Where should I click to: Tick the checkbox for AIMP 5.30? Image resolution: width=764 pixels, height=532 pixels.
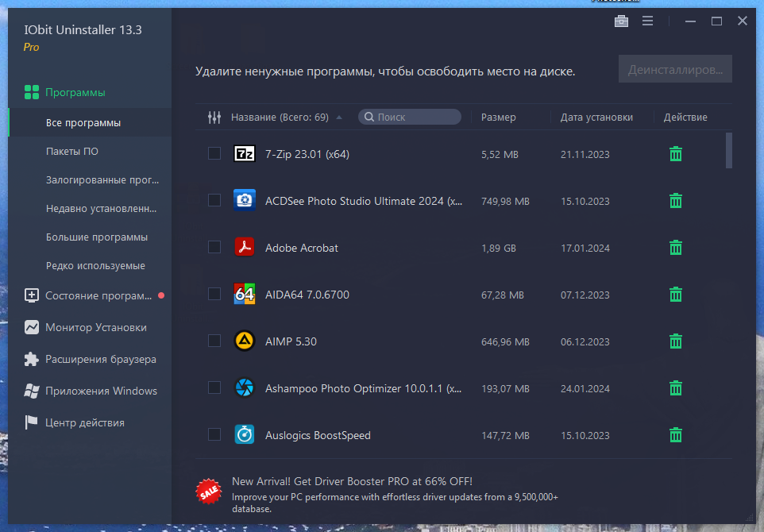(x=214, y=341)
